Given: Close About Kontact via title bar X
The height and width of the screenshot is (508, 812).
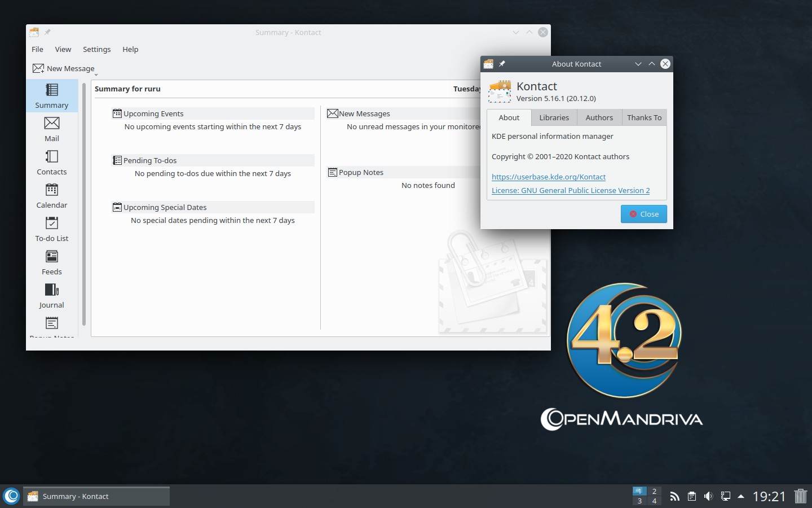Looking at the screenshot, I should [x=665, y=64].
